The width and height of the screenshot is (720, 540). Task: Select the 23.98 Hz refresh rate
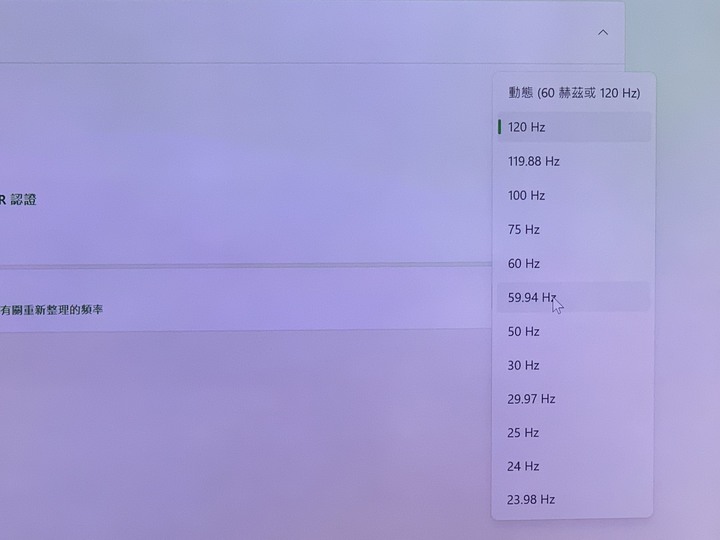574,499
